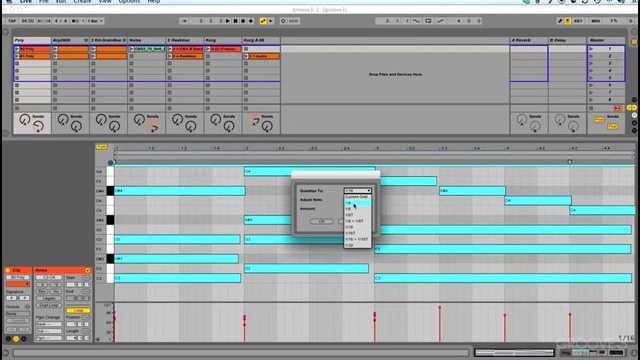Toggle the Clip activator circle in Clip box
The height and width of the screenshot is (360, 640).
(x=8, y=270)
